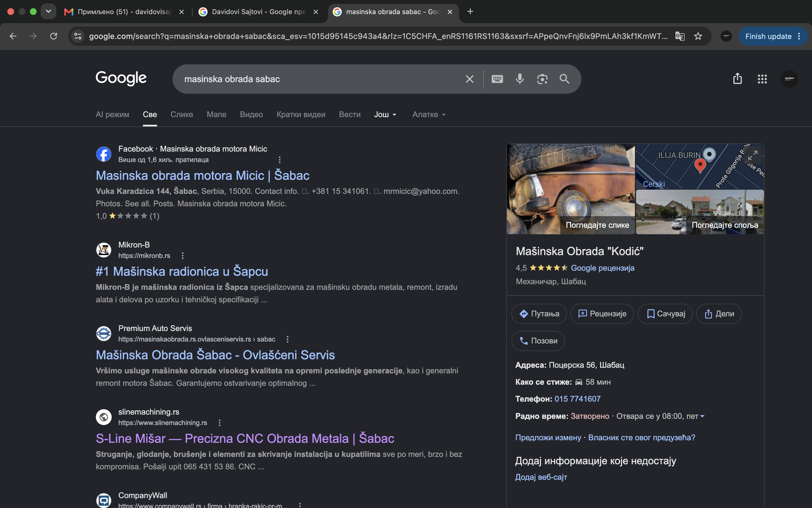The width and height of the screenshot is (812, 508).
Task: Click the Mikron-B site favicon
Action: [104, 250]
